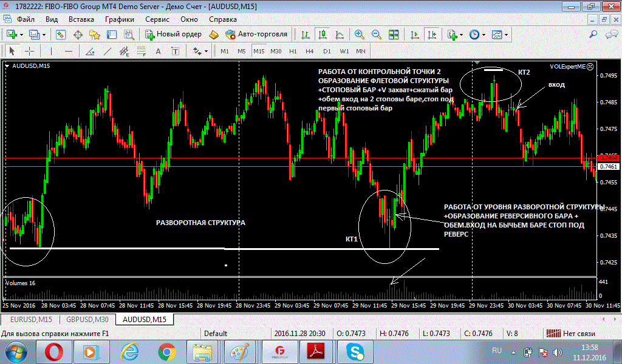The image size is (622, 364).
Task: Toggle the Авто-торговля button
Action: pyautogui.click(x=256, y=35)
